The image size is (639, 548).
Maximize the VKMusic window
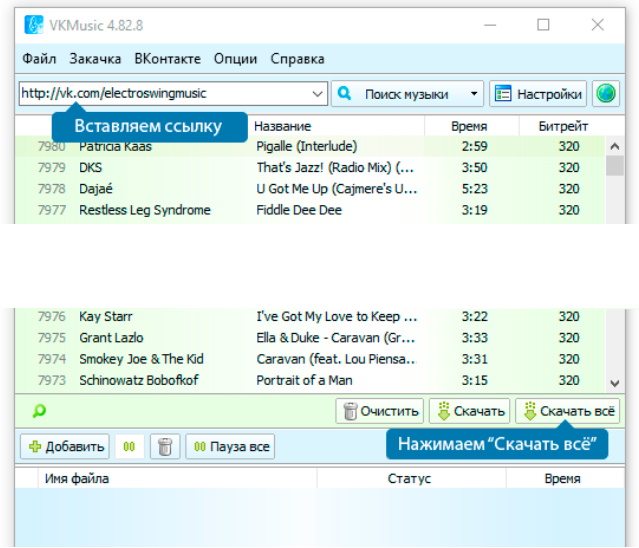[x=543, y=25]
